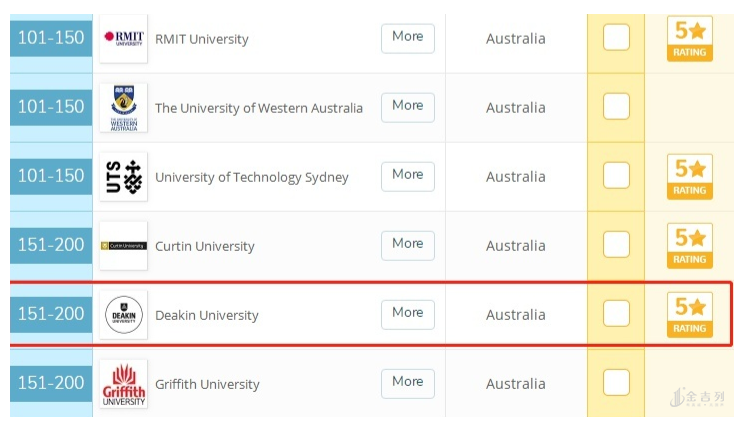Viewport: 740px width, 428px height.
Task: Click the Griffith University logo
Action: [x=123, y=384]
